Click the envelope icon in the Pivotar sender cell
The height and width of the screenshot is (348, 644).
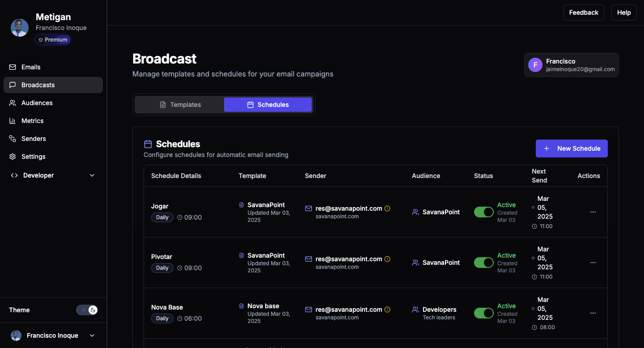click(309, 259)
